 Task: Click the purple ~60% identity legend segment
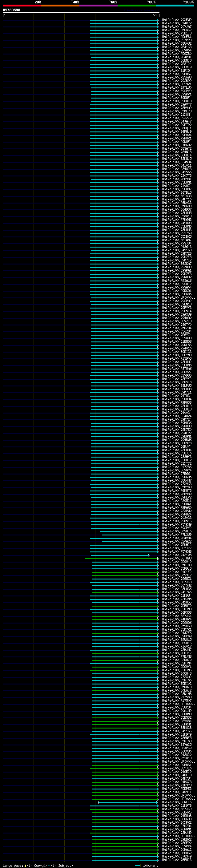[x=99, y=6]
